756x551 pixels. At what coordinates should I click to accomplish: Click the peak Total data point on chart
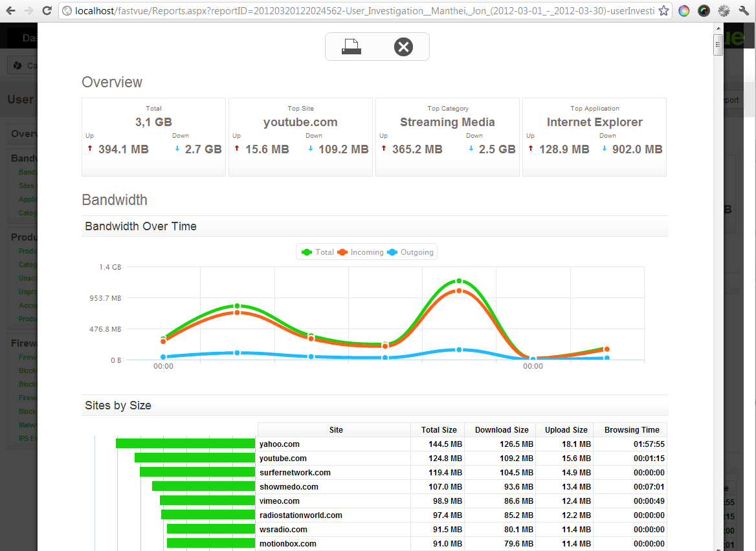point(459,281)
